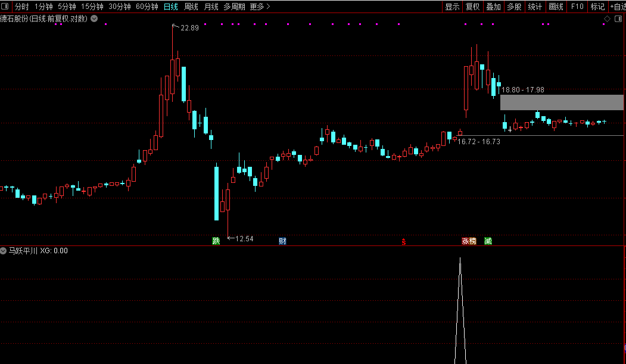Add the stock via +自选
Screen dimensions: 626x364
coord(618,7)
